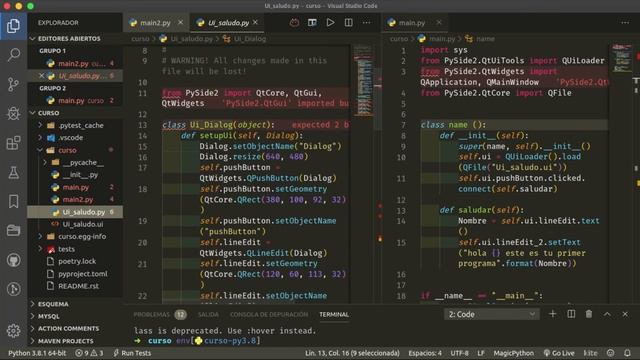The width and height of the screenshot is (640, 360).
Task: Open the Manage settings gear
Action: (x=13, y=331)
